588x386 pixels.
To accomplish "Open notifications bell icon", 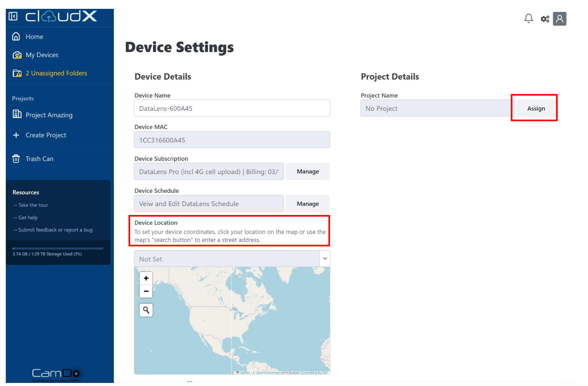I will tap(529, 18).
